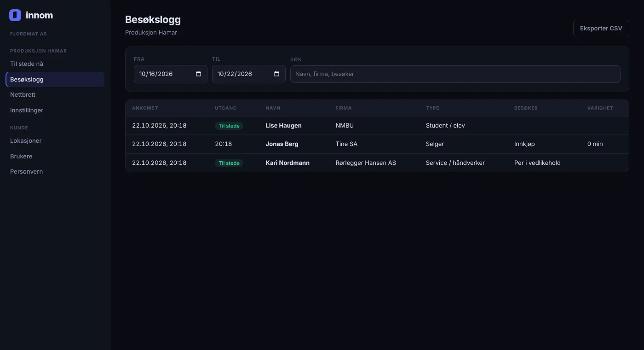Click the Ankomst column header
This screenshot has height=350, width=644.
(x=145, y=108)
